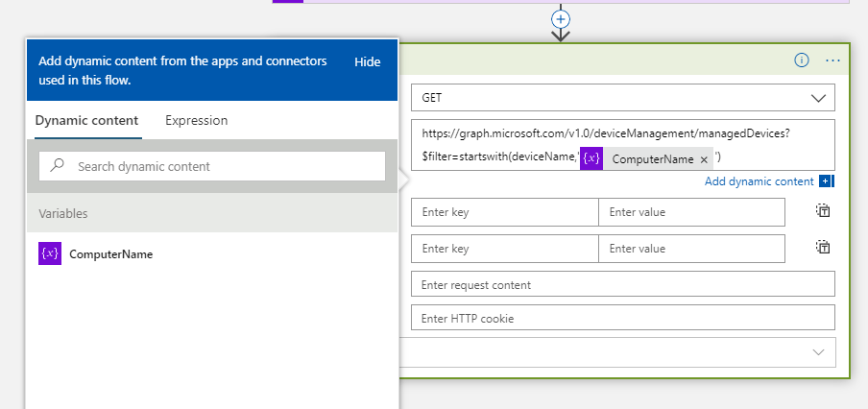Open the action ellipsis menu
868x409 pixels.
point(832,60)
